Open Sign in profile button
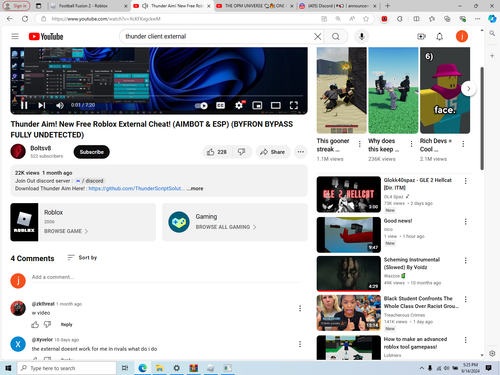This screenshot has width=500, height=375. coord(16,6)
